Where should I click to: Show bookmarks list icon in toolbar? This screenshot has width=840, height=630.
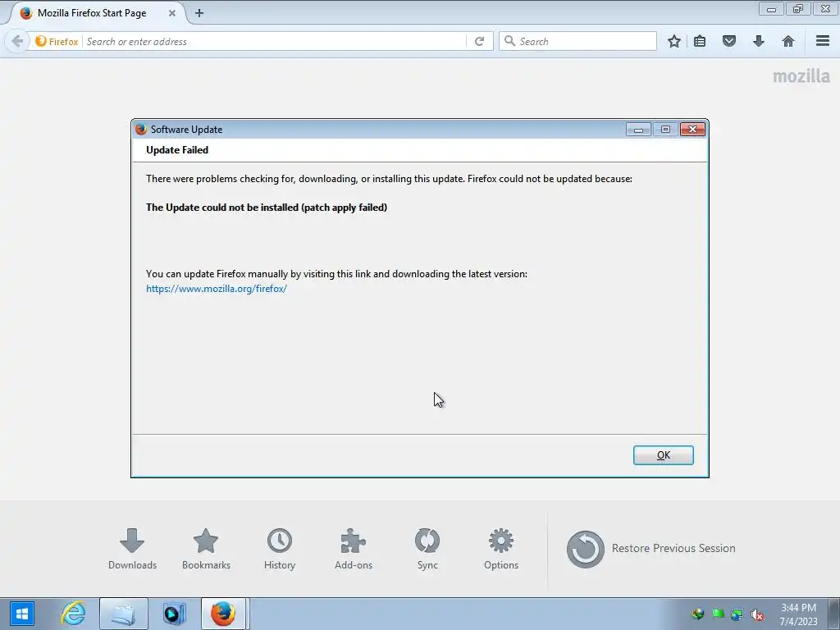coord(700,41)
